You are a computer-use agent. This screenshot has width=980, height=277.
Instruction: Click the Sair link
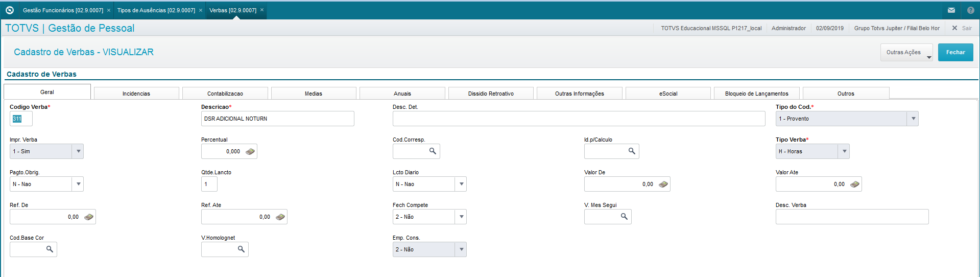pyautogui.click(x=967, y=28)
